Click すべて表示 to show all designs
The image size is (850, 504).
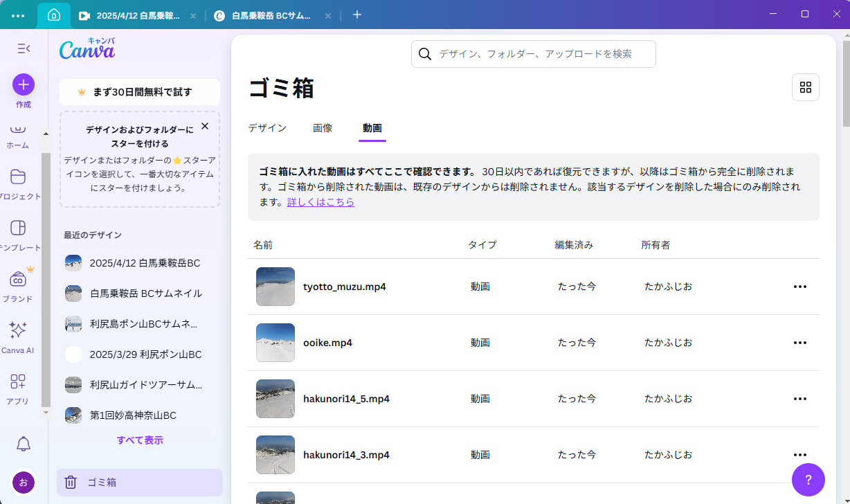[140, 440]
